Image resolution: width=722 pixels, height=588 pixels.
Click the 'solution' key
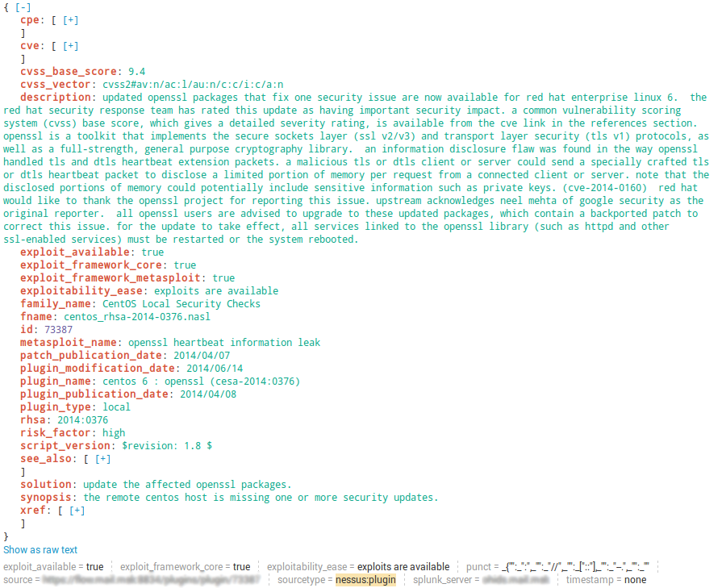[x=46, y=485]
